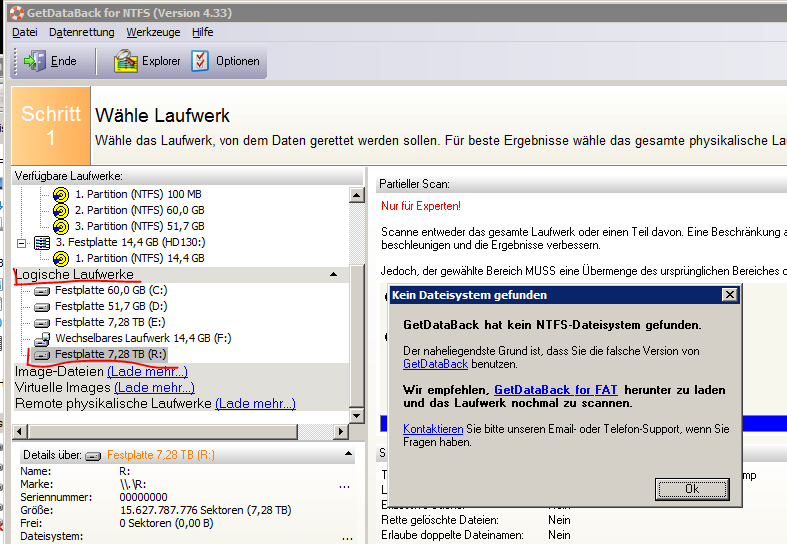Click drive icon for Festplatte E:
787x544 pixels.
[x=42, y=323]
